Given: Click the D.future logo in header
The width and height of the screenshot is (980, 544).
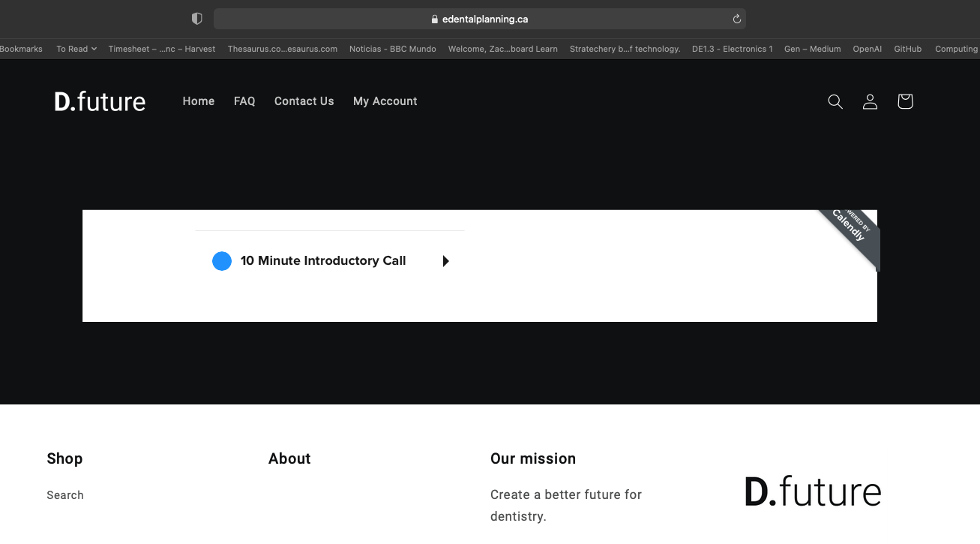Looking at the screenshot, I should [100, 101].
